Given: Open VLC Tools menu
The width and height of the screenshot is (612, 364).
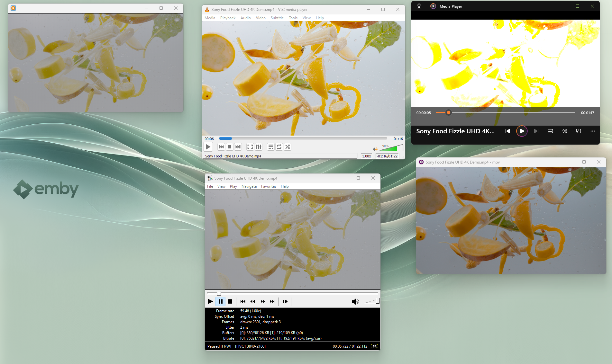Looking at the screenshot, I should pos(293,18).
